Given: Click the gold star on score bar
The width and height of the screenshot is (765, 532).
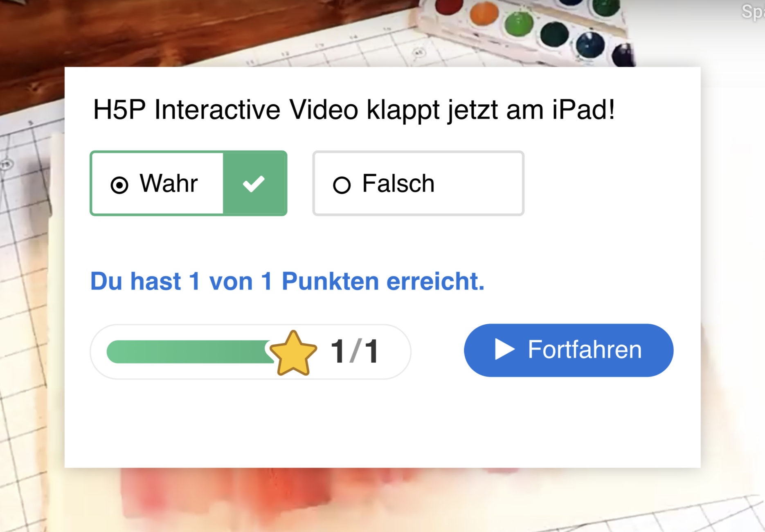Looking at the screenshot, I should click(293, 353).
